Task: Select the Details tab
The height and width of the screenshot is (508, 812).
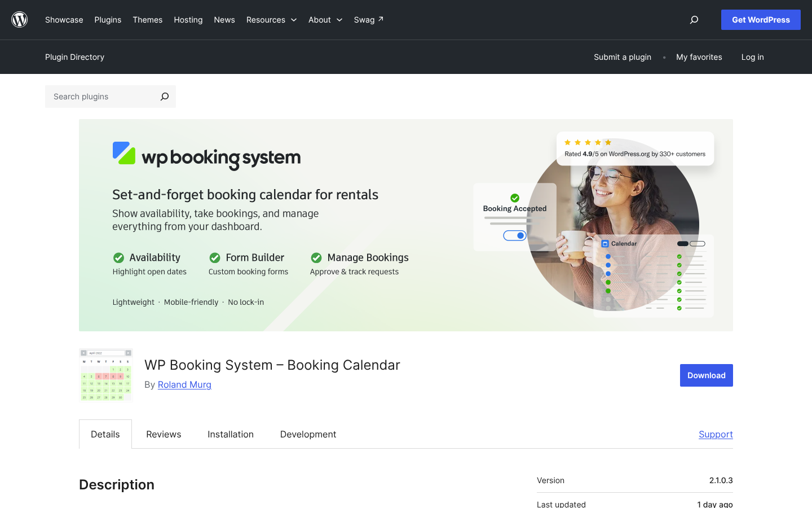Action: click(x=105, y=434)
